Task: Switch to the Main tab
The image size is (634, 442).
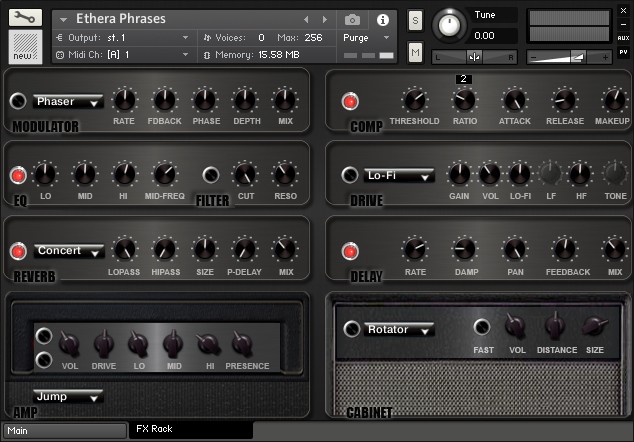Action: [x=65, y=431]
